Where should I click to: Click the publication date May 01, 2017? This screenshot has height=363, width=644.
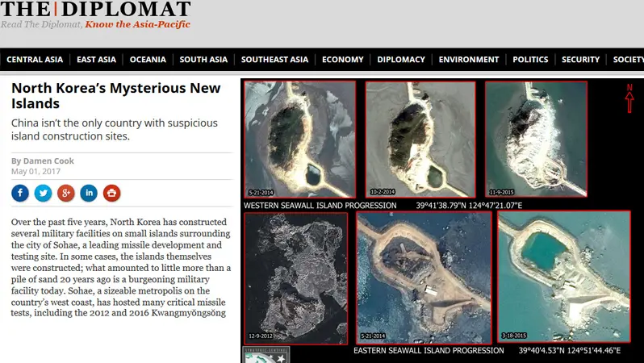(x=36, y=171)
